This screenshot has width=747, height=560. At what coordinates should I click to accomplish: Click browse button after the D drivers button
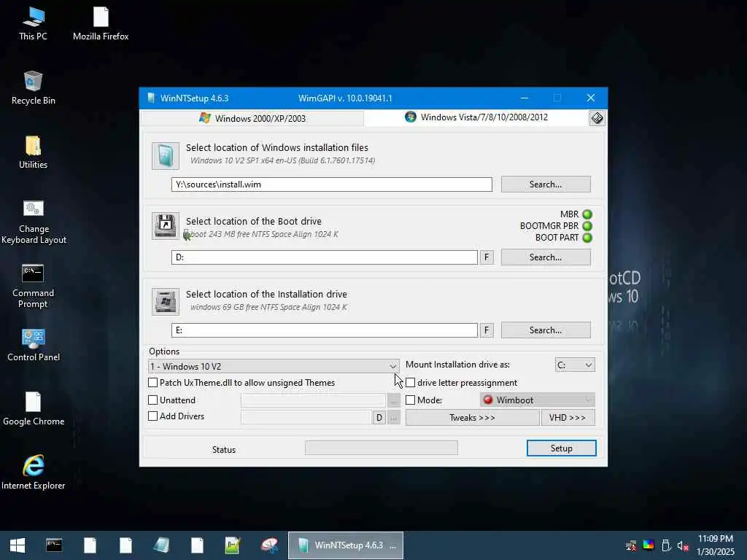[x=393, y=418]
